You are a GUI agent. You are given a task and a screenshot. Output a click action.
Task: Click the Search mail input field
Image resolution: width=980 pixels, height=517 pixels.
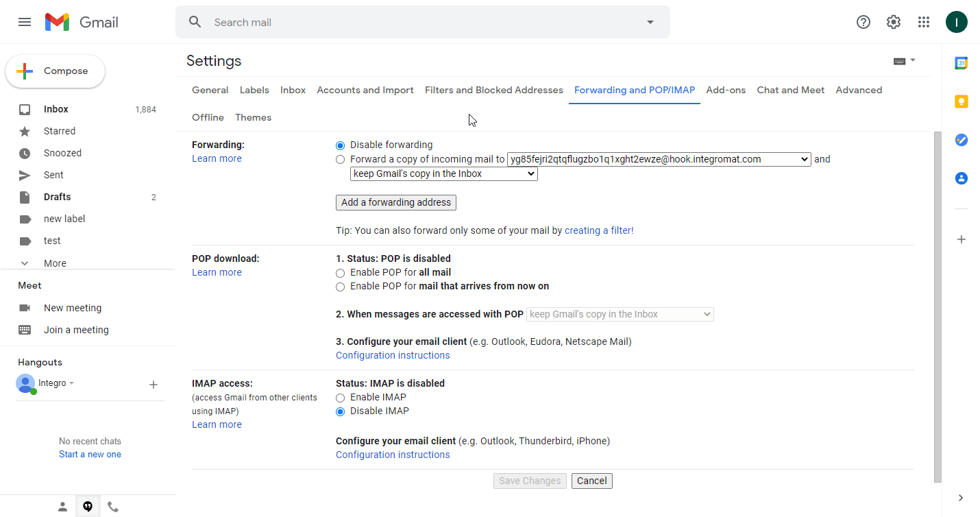(x=411, y=22)
